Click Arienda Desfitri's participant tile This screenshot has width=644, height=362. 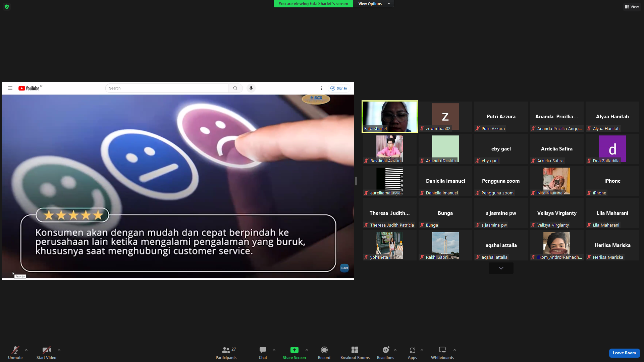[x=445, y=149]
